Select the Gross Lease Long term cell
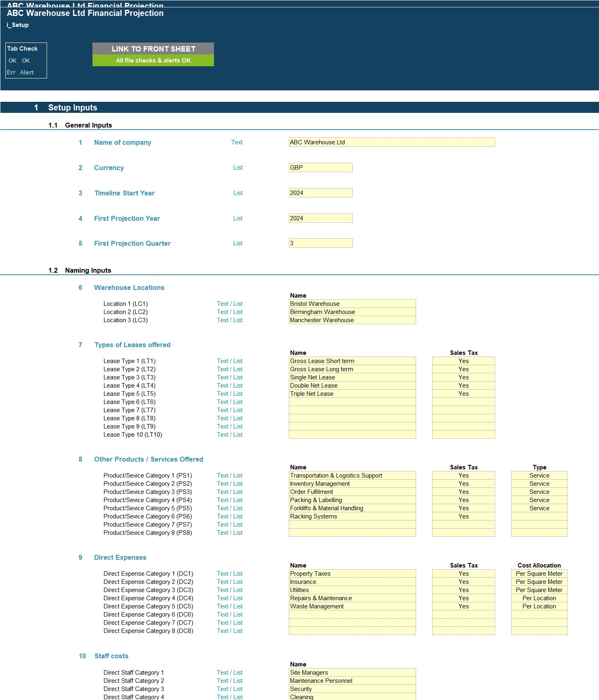The width and height of the screenshot is (599, 700). pos(352,369)
